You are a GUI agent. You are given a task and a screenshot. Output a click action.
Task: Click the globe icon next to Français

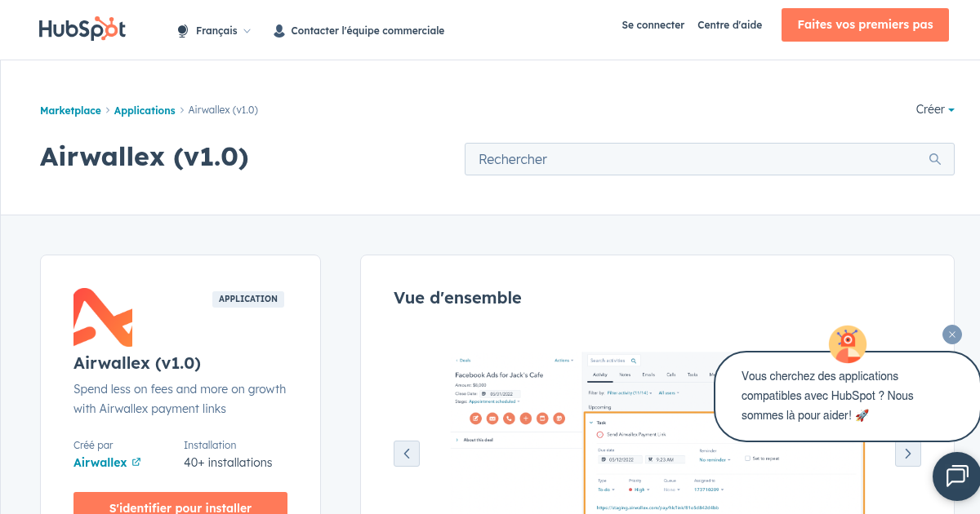[x=181, y=29]
